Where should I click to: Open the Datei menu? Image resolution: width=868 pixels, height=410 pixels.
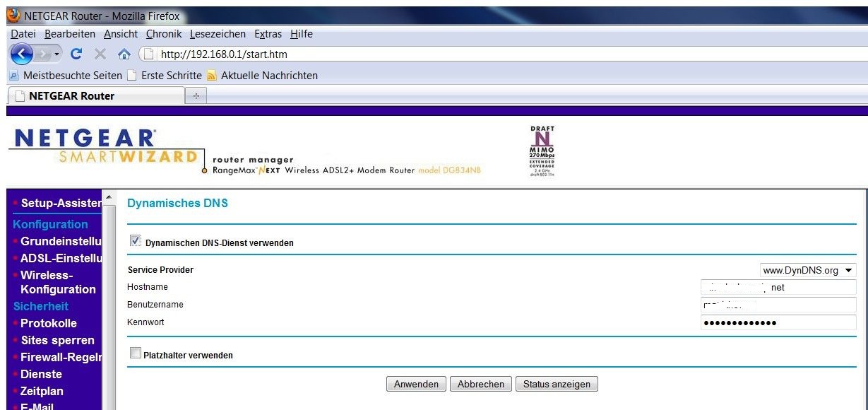23,34
